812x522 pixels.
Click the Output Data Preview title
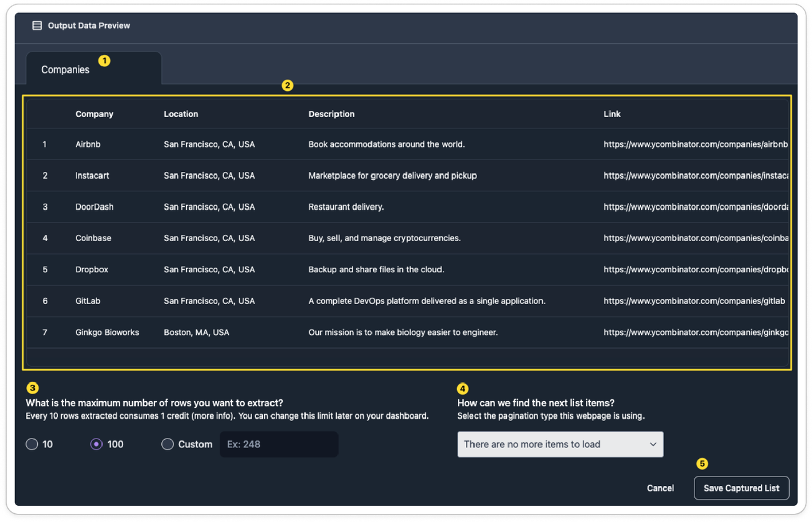point(89,26)
